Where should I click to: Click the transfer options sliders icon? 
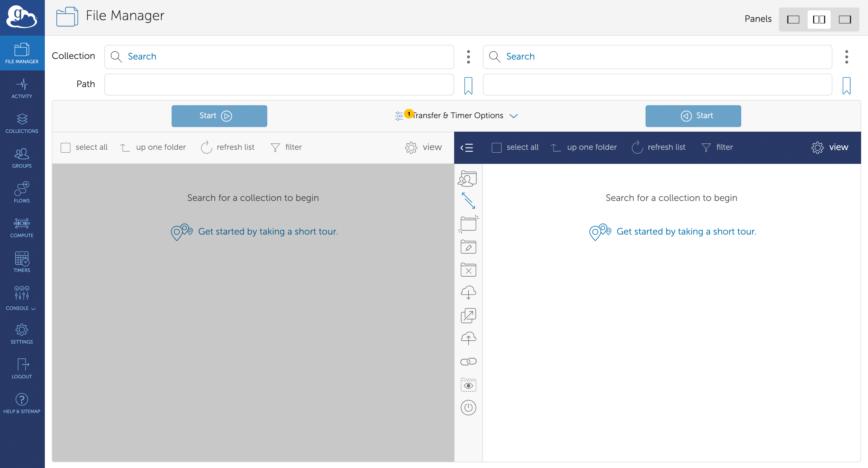click(399, 116)
